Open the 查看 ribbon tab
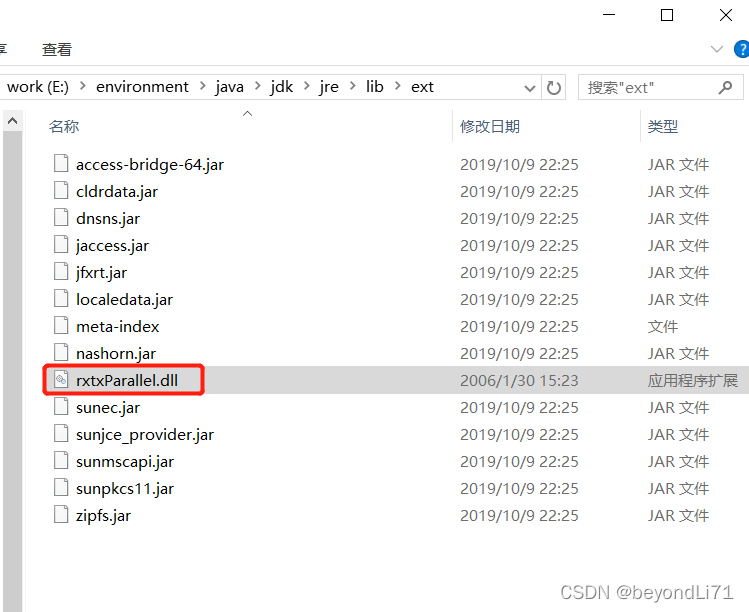Viewport: 749px width, 612px height. (57, 49)
